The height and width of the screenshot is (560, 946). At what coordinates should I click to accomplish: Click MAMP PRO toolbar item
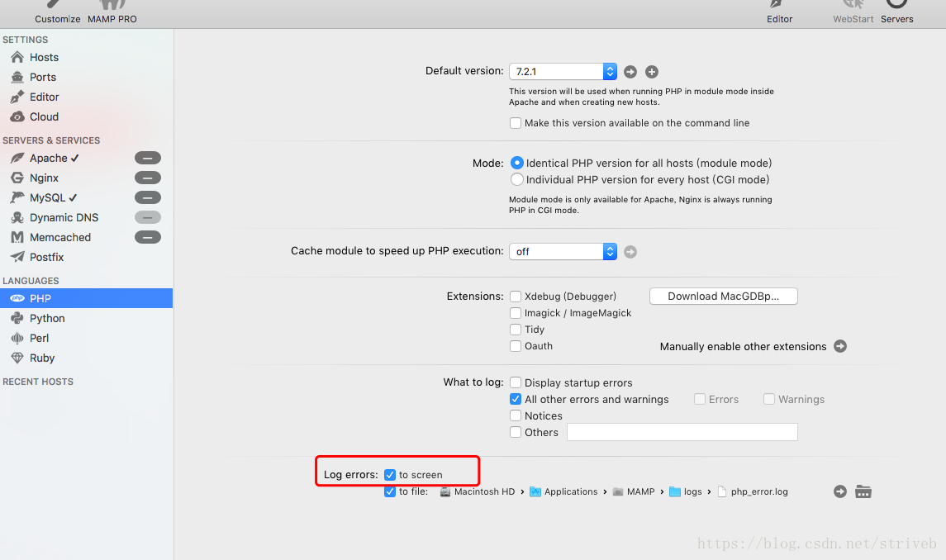(112, 13)
